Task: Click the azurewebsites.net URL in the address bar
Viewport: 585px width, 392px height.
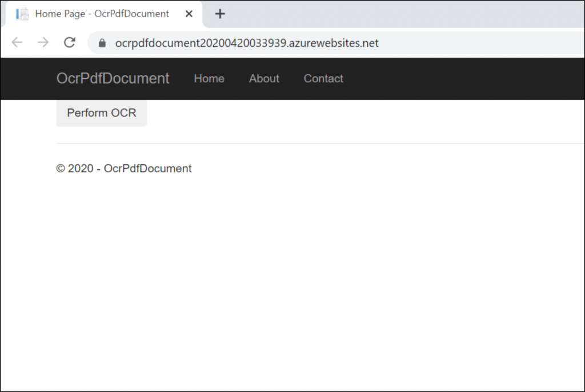Action: click(x=247, y=43)
